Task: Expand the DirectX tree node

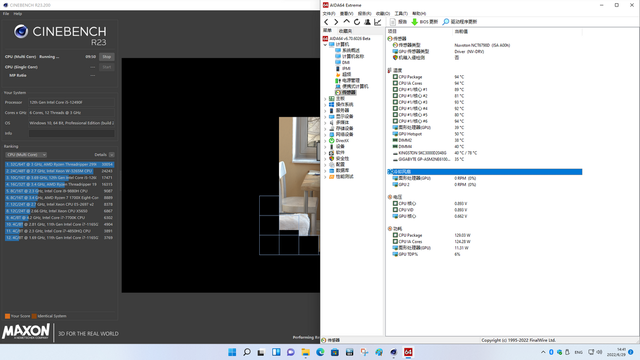Action: coord(325,141)
